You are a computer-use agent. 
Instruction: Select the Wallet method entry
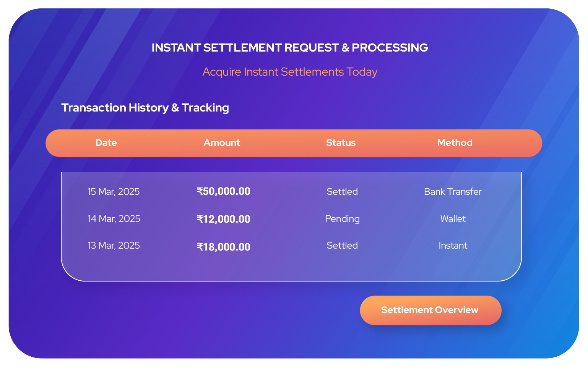(x=453, y=219)
